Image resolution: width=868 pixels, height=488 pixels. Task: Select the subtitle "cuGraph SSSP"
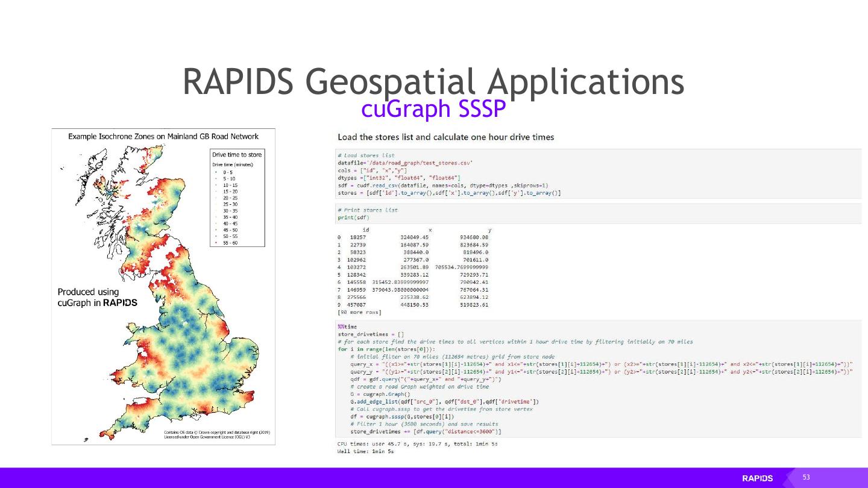[433, 108]
